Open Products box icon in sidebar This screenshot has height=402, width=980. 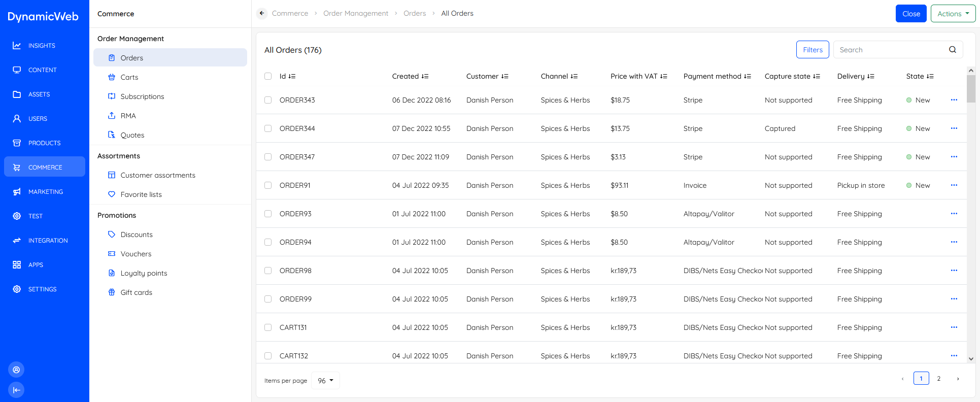[17, 143]
